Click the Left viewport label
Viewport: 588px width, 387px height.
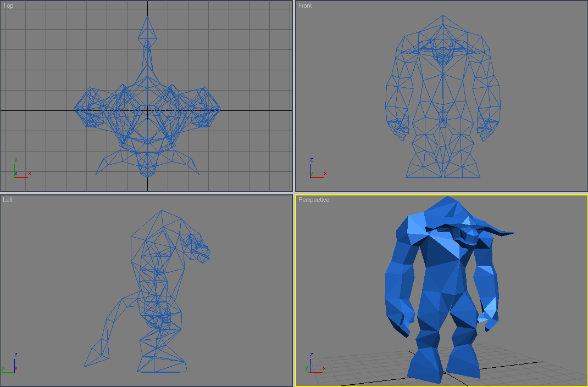click(8, 200)
